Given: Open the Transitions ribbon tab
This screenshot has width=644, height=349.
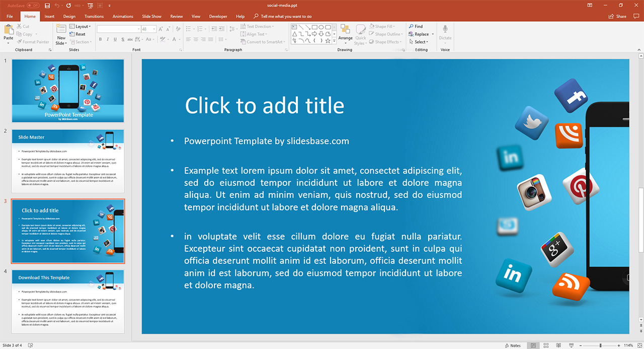Looking at the screenshot, I should coord(94,16).
